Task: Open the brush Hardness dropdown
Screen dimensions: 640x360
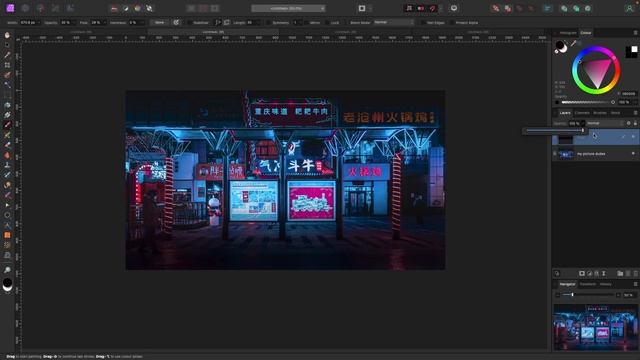Action: (x=142, y=22)
